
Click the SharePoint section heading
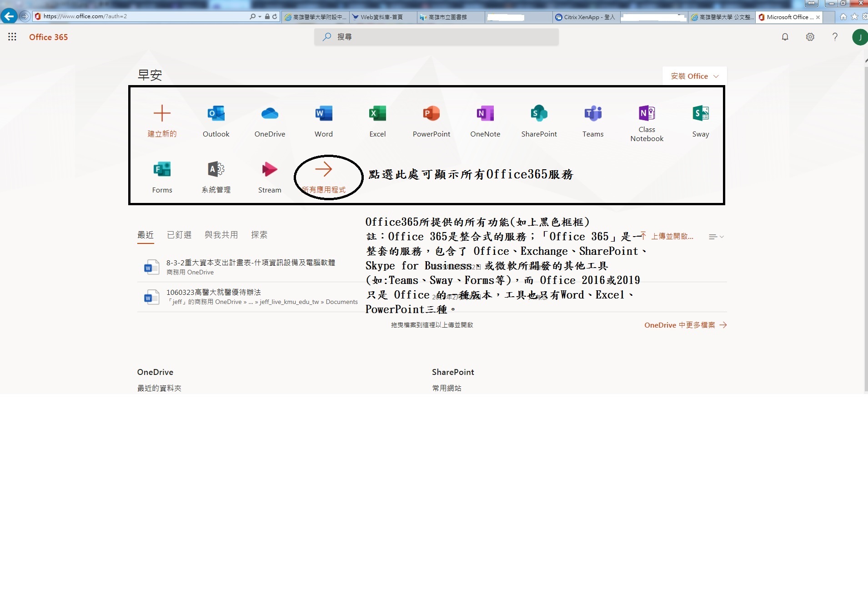pos(453,372)
